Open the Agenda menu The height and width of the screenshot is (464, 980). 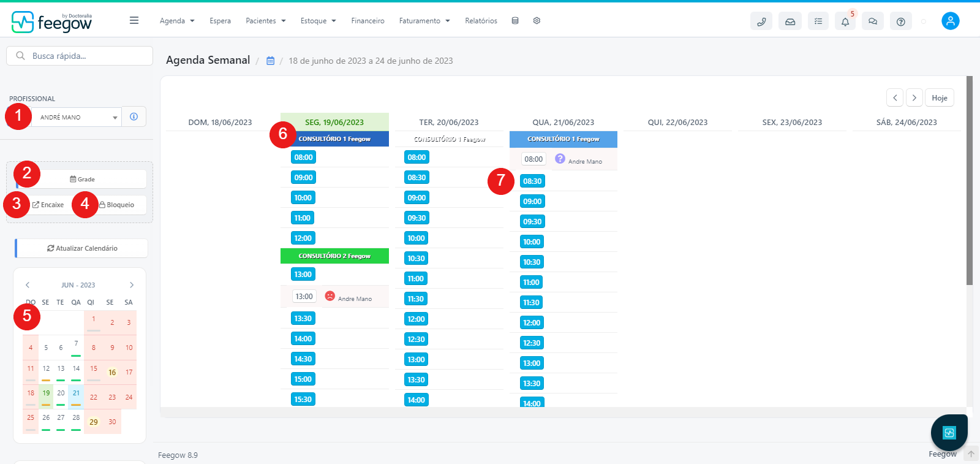tap(177, 21)
